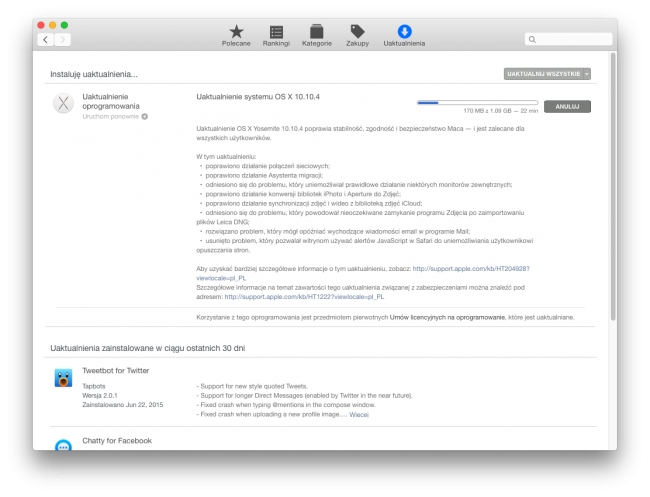Zoom window with the green button
This screenshot has height=497, width=650.
(64, 25)
